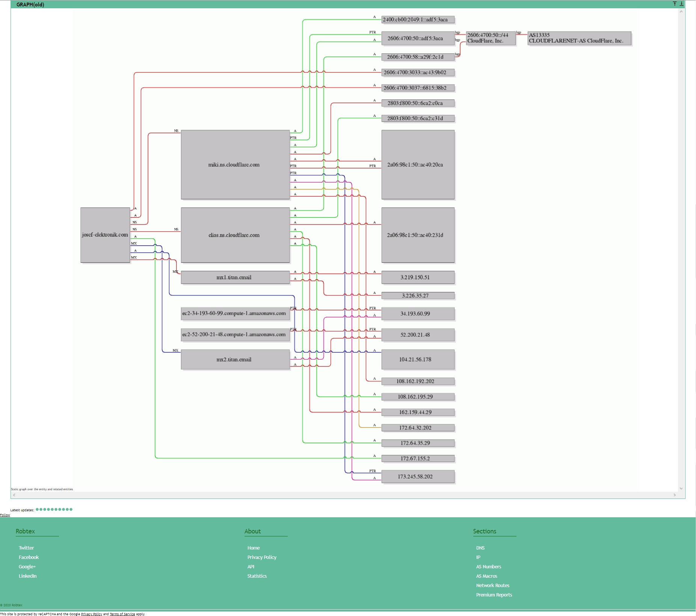
Task: Click the 2606:4700:3037::6815:38b2 node
Action: [418, 88]
